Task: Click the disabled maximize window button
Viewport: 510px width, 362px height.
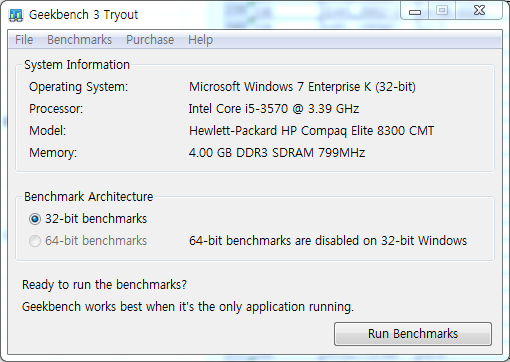Action: [x=442, y=11]
